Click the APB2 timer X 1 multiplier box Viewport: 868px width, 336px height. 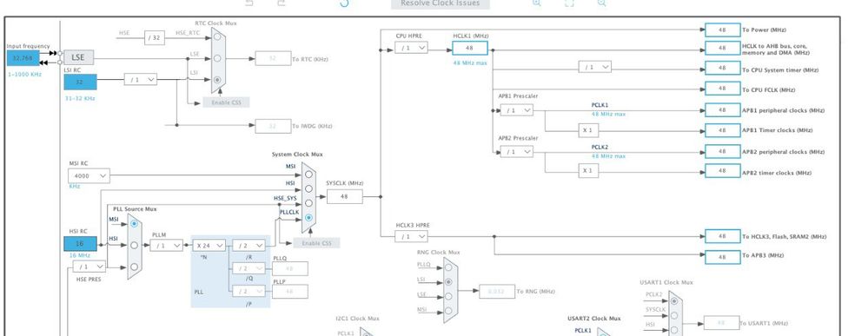click(588, 171)
